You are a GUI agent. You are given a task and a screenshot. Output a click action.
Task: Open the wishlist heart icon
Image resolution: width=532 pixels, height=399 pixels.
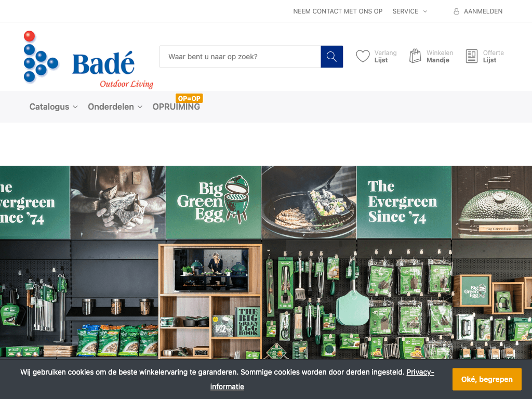click(363, 56)
